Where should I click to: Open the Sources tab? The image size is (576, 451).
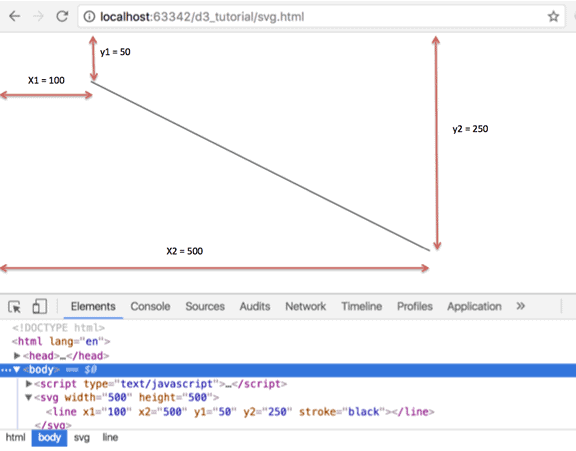click(x=205, y=306)
